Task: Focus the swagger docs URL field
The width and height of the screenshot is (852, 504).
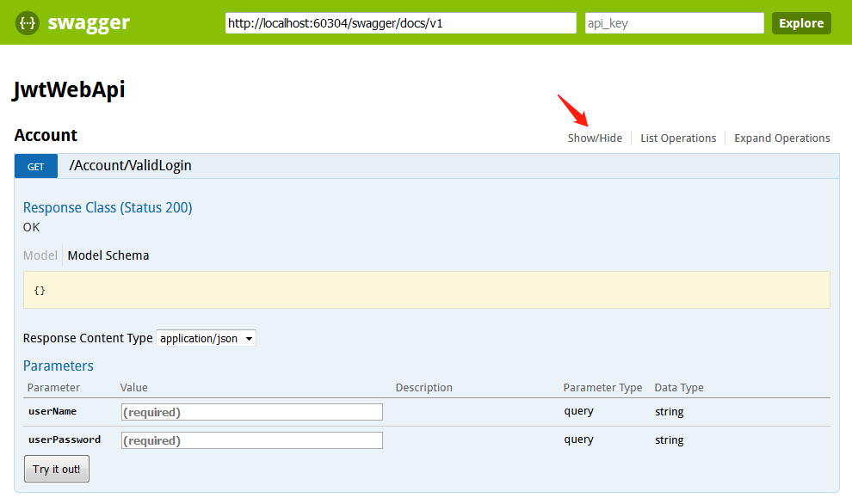Action: [400, 23]
